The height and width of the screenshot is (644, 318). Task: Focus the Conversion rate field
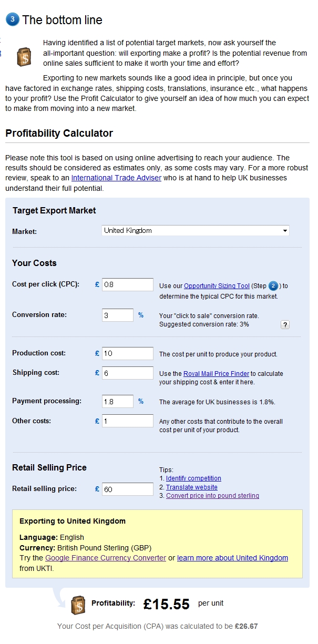[x=118, y=315]
